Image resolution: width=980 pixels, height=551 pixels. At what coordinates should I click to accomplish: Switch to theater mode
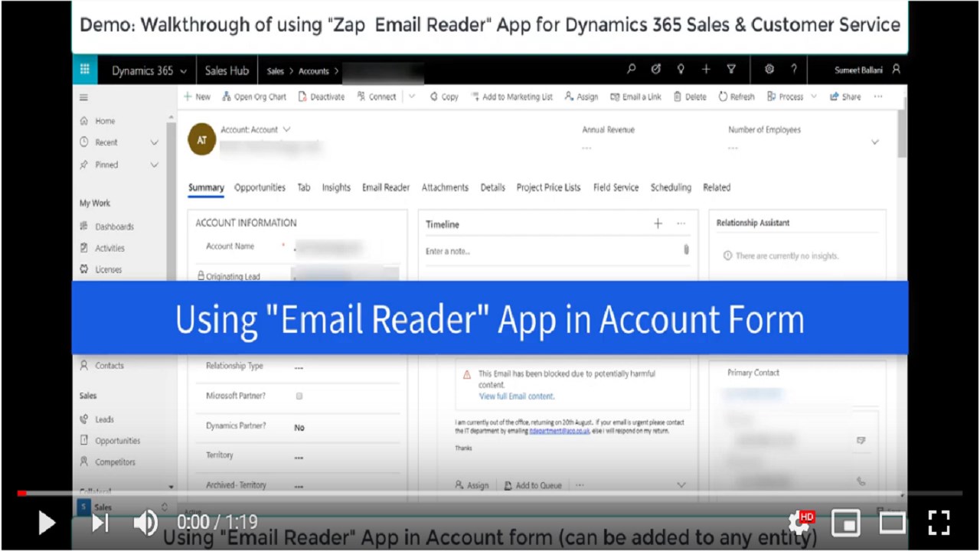coord(892,523)
